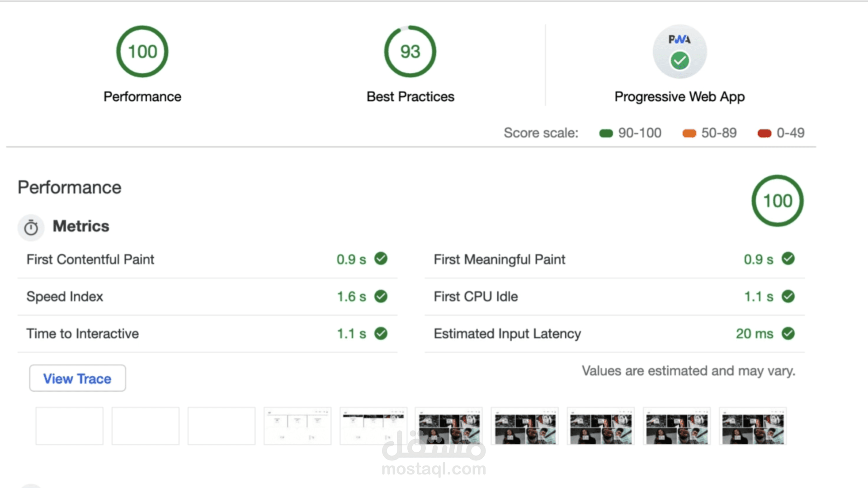Click the red 0-49 score scale swatch

[764, 133]
